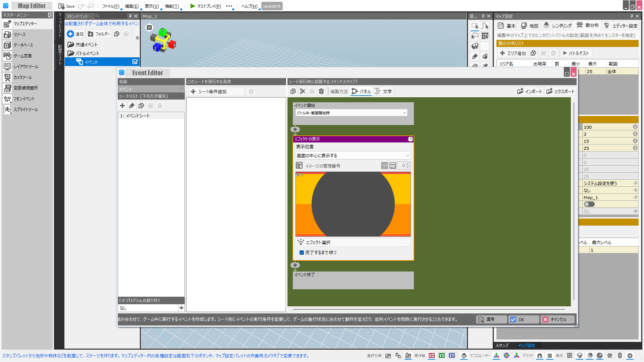Open the イベント開始 trigger dropdown

351,113
